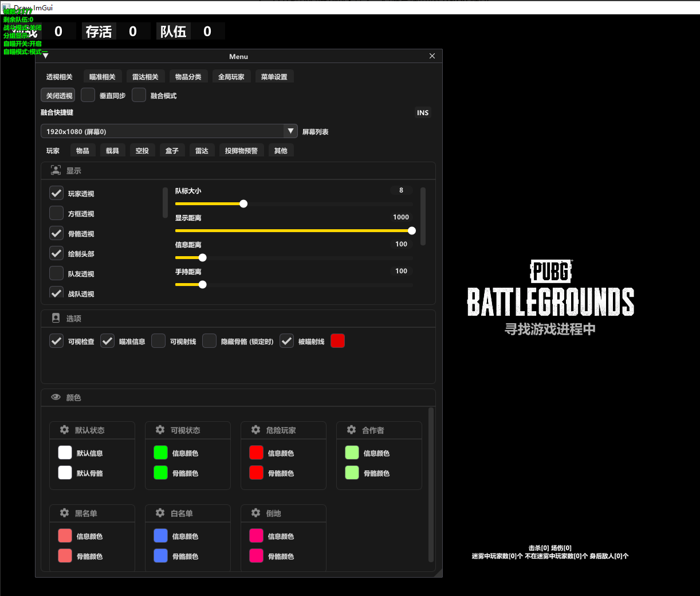The height and width of the screenshot is (596, 700).
Task: Click the badge icon in 选项 header
Action: tap(56, 318)
